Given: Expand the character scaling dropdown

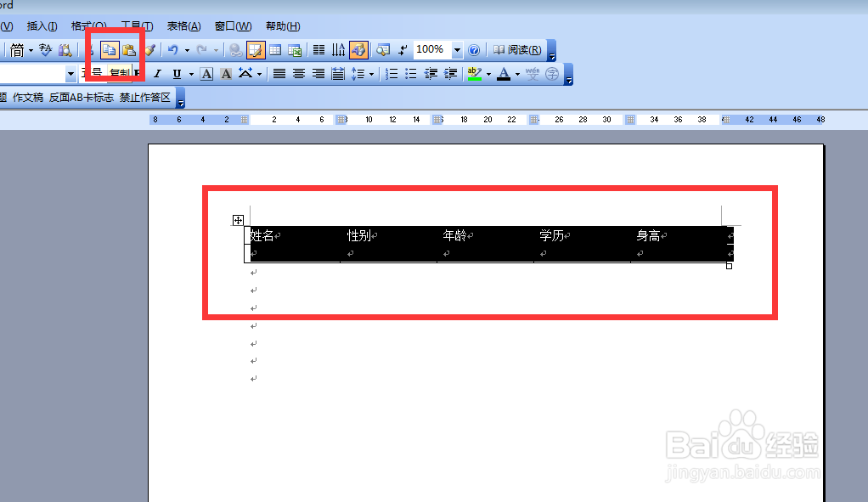Looking at the screenshot, I should (259, 74).
